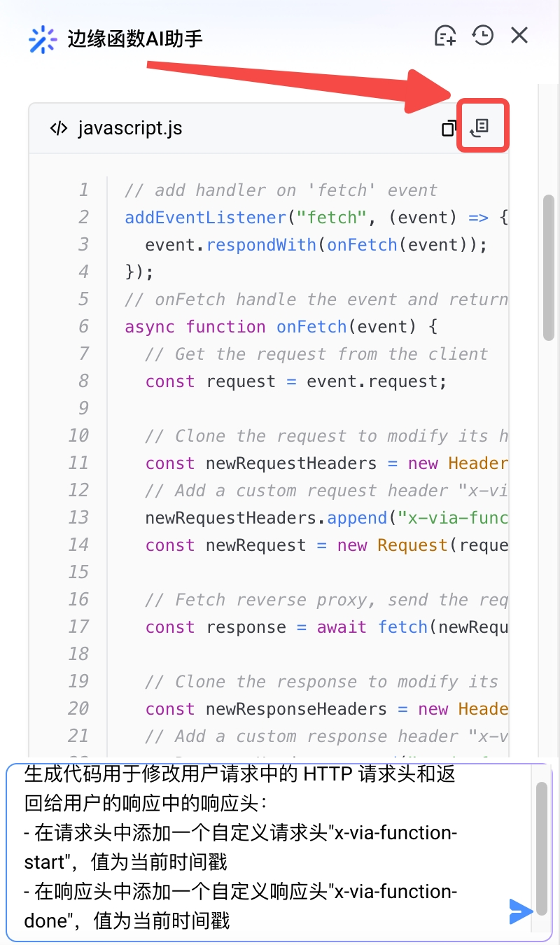Click the 边缘函数AI助手 sparkle logo
This screenshot has width=560, height=945.
point(43,39)
